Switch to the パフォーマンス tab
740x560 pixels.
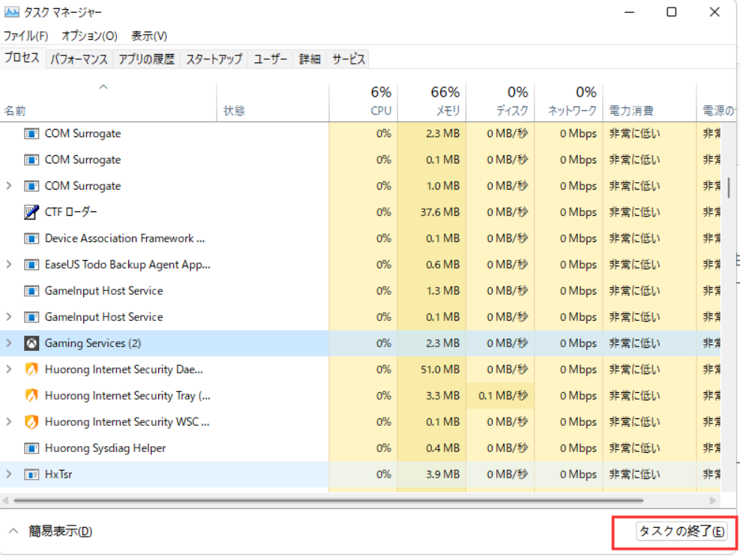click(79, 59)
